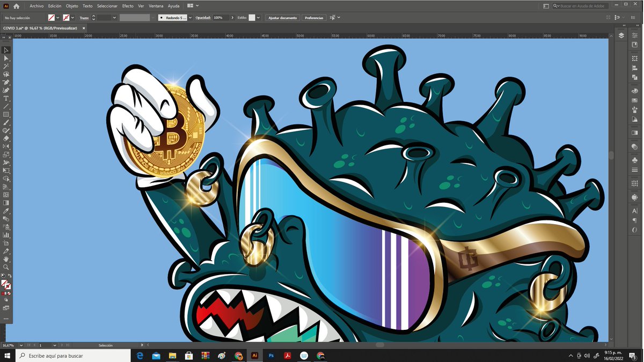Image resolution: width=644 pixels, height=362 pixels.
Task: Open Photoshop from the taskbar
Action: click(272, 356)
